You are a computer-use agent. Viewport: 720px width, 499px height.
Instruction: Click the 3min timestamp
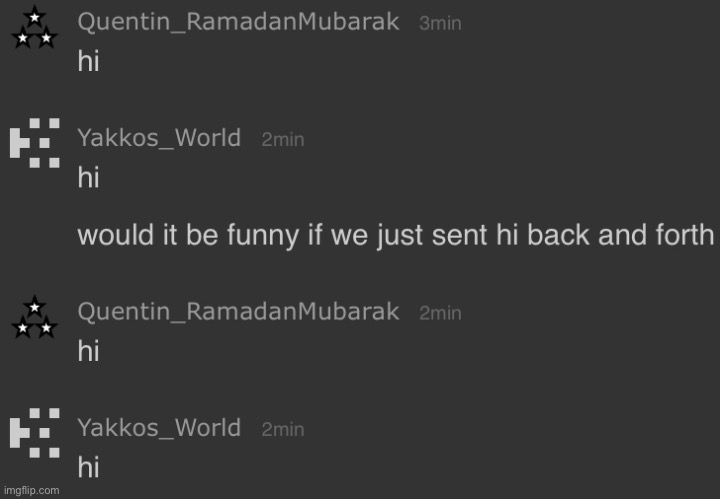coord(440,23)
